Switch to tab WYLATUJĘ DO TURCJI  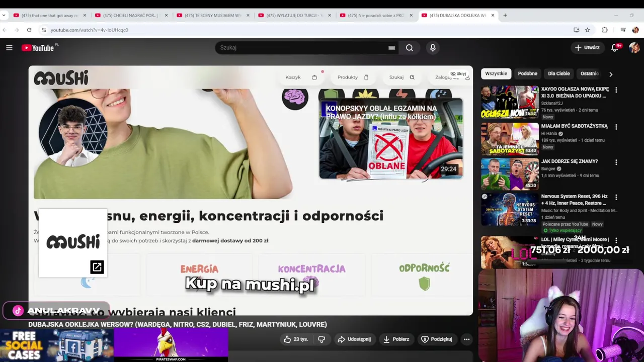tap(295, 15)
